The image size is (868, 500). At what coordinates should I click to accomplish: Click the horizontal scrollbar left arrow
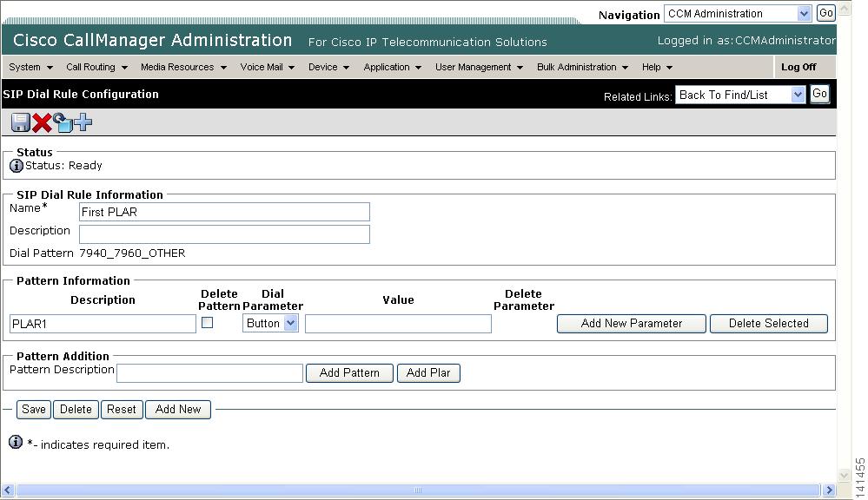pyautogui.click(x=8, y=490)
